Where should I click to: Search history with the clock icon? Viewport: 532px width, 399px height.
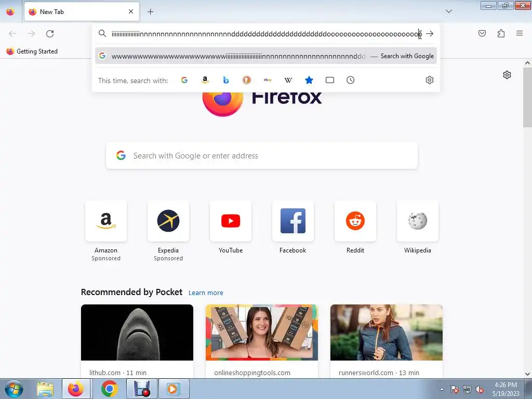(x=351, y=80)
